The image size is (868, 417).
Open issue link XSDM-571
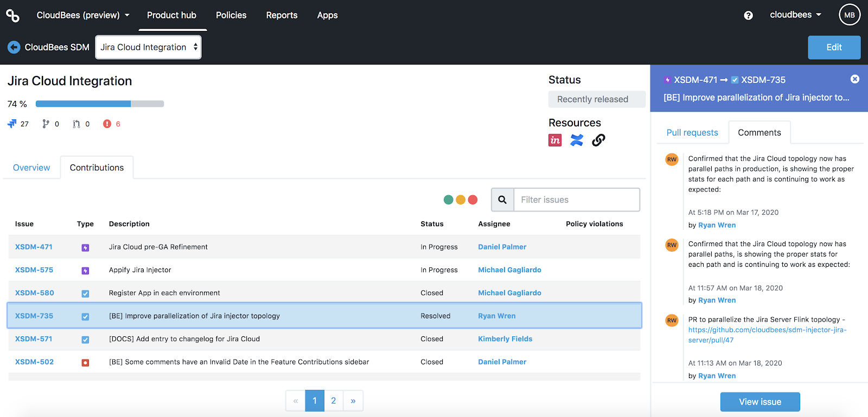click(x=34, y=339)
